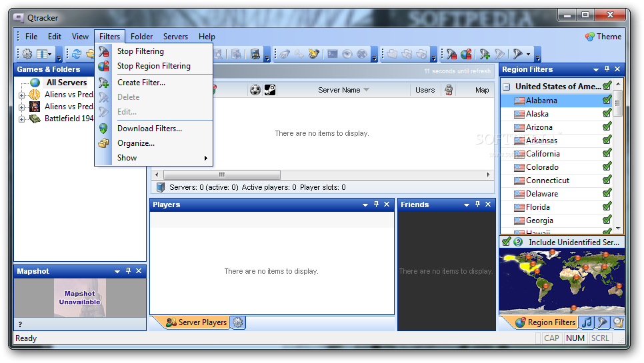Pin the Mapshot panel

coord(128,270)
